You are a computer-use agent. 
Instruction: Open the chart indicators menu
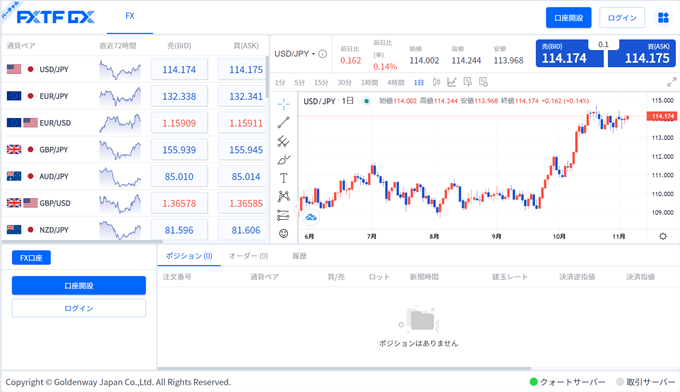tap(452, 82)
